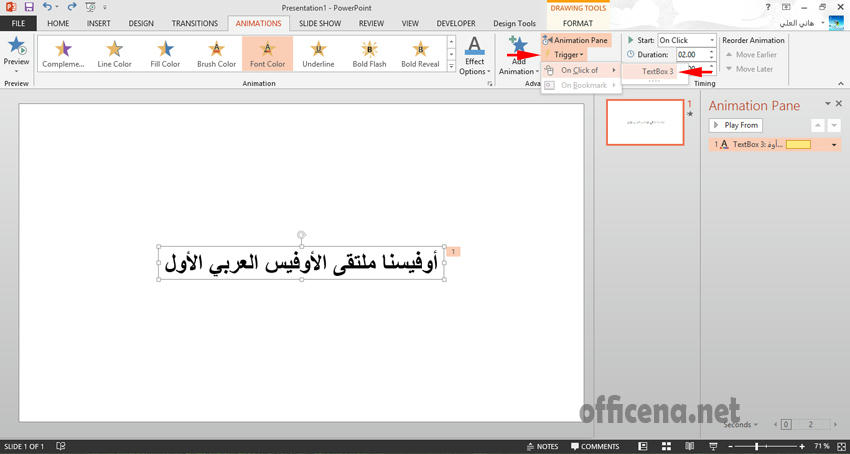Select TextBox 3 animation entry in pane
The height and width of the screenshot is (454, 850).
tap(775, 145)
